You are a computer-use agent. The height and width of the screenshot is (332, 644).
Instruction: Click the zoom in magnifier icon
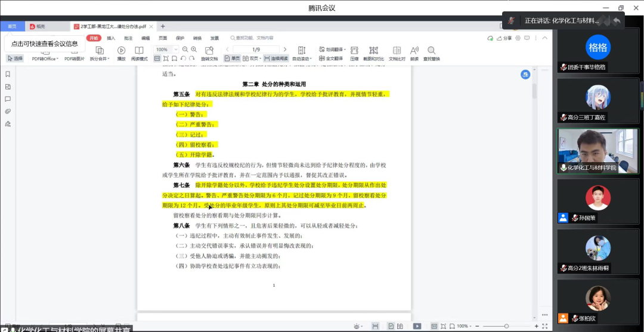(194, 49)
